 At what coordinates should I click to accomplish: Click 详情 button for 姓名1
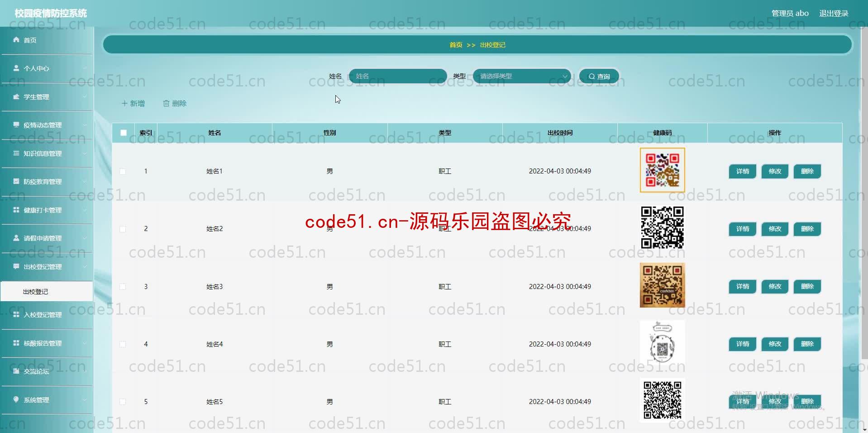pyautogui.click(x=742, y=171)
